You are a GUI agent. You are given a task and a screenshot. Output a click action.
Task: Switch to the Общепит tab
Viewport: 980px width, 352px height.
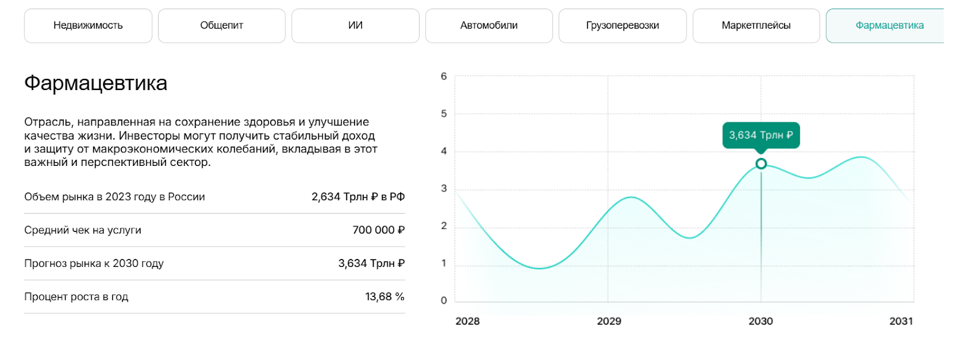pos(222,26)
